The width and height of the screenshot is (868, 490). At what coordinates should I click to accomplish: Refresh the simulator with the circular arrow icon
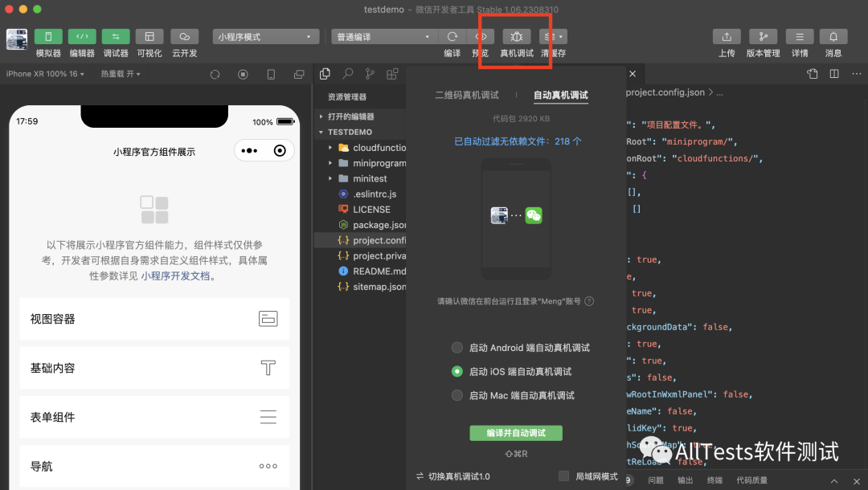[x=215, y=74]
